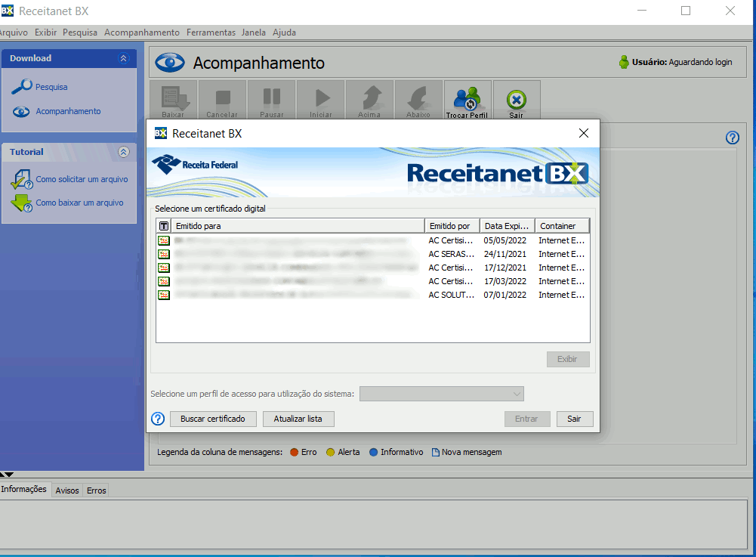Click the Usuário status icon
This screenshot has width=756, height=557.
tap(624, 62)
